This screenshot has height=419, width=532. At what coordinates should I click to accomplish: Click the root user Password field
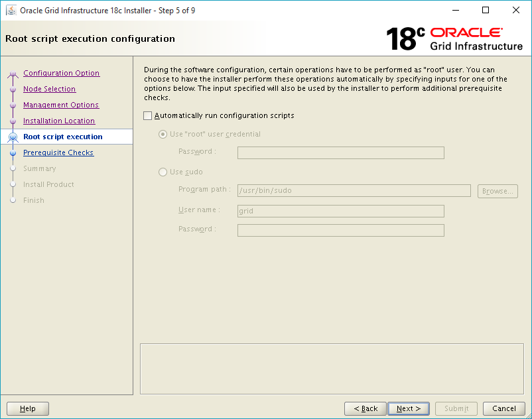click(x=341, y=152)
